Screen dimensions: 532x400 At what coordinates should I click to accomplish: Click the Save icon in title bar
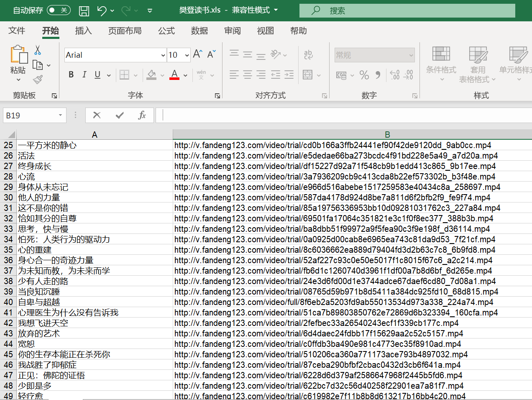click(84, 10)
